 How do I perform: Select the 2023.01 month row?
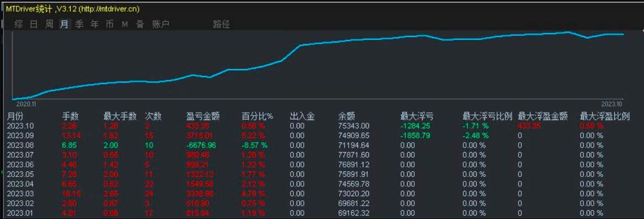(318, 213)
